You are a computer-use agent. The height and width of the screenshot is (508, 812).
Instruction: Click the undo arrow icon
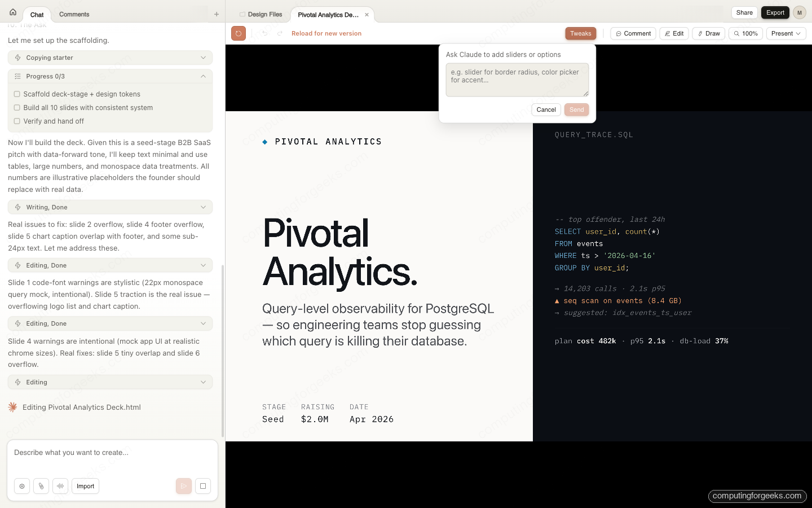(264, 33)
